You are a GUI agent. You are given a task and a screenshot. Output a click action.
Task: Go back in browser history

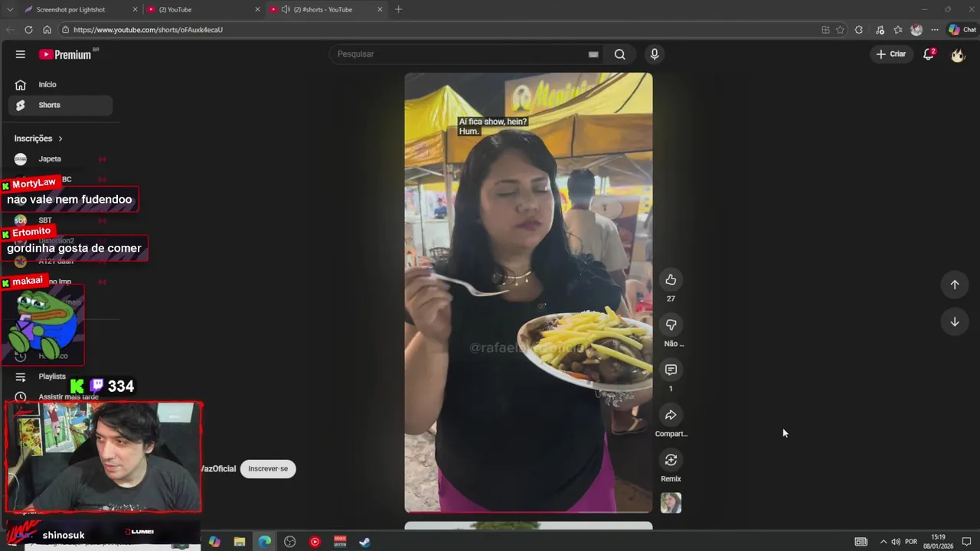pos(10,30)
